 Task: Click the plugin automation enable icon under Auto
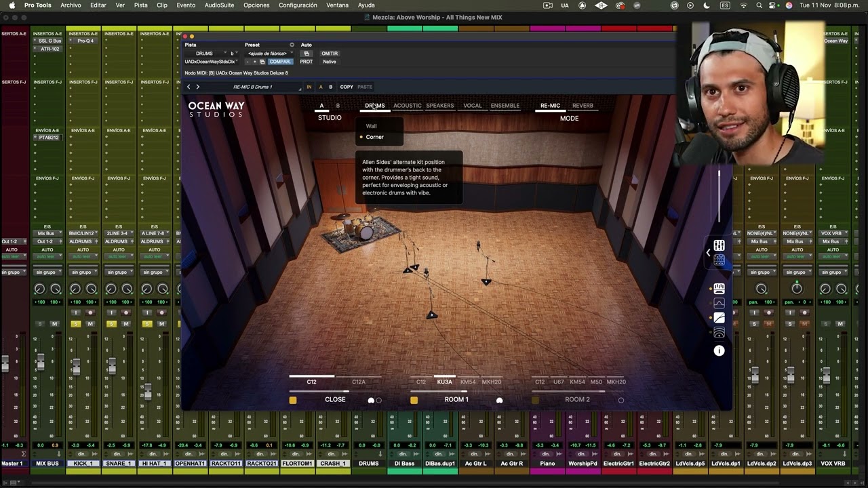click(307, 54)
